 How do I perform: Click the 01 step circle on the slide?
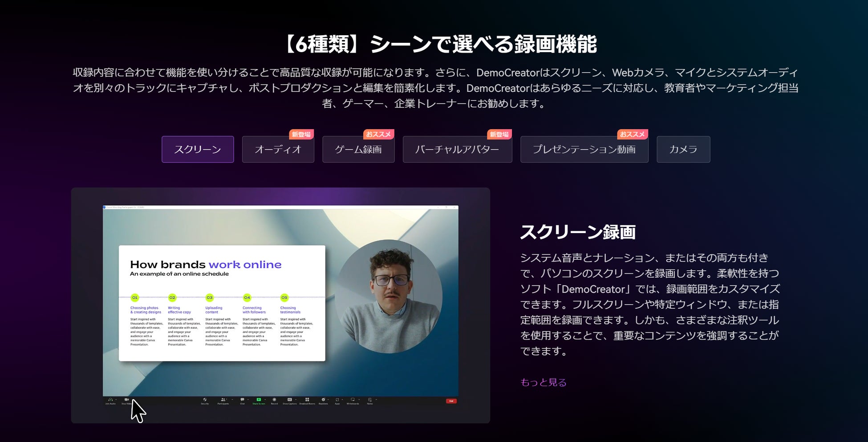click(135, 297)
